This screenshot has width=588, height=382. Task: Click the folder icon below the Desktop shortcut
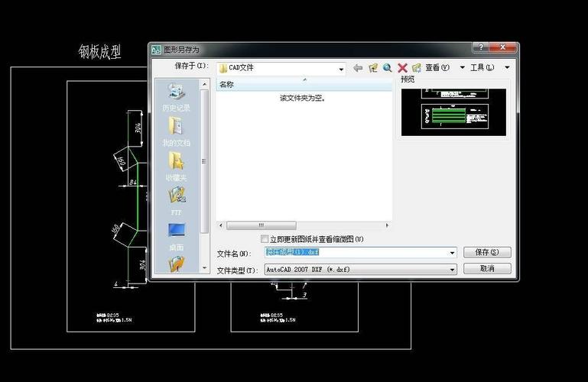(x=177, y=264)
